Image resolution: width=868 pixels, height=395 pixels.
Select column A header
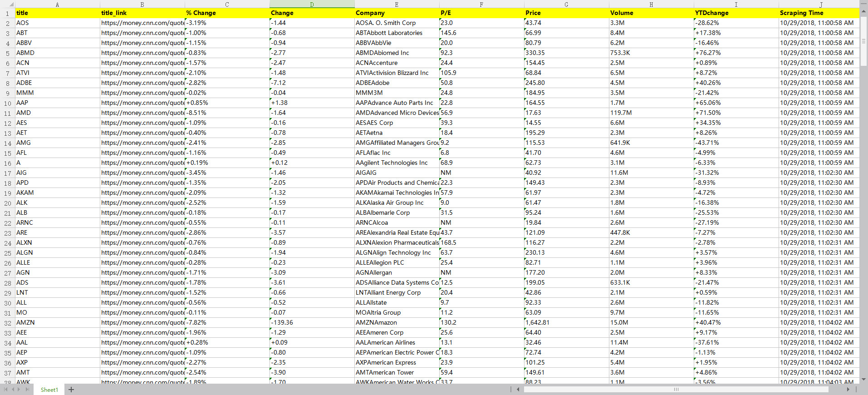pyautogui.click(x=57, y=4)
